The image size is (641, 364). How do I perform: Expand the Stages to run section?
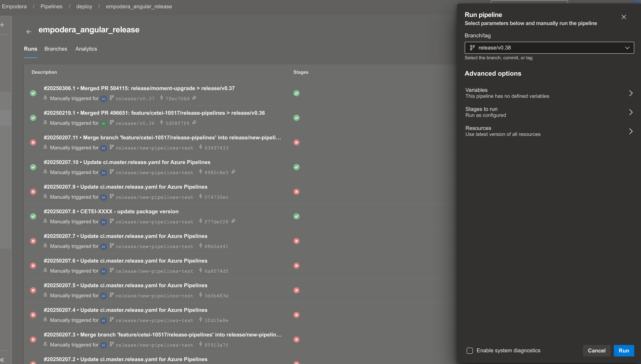(631, 112)
